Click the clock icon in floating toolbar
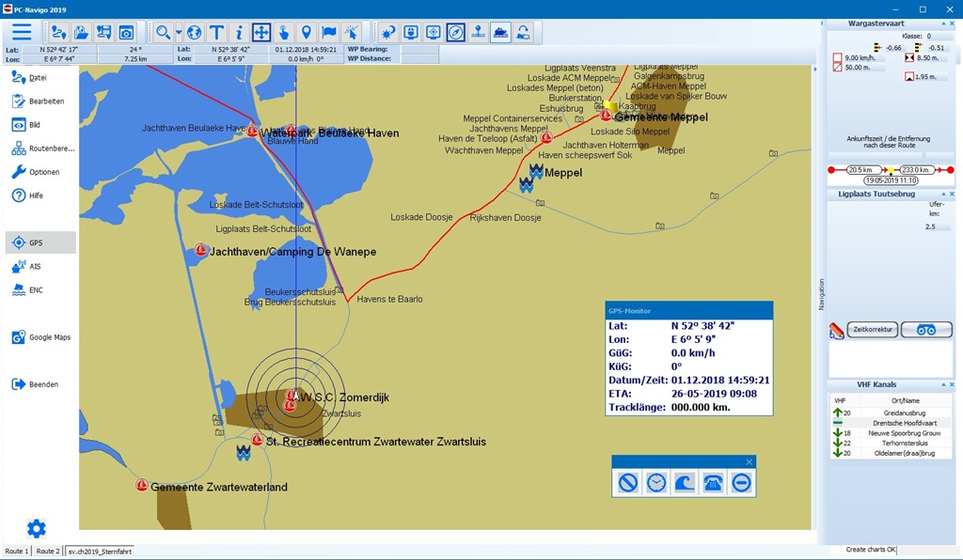Image resolution: width=963 pixels, height=560 pixels. tap(656, 483)
